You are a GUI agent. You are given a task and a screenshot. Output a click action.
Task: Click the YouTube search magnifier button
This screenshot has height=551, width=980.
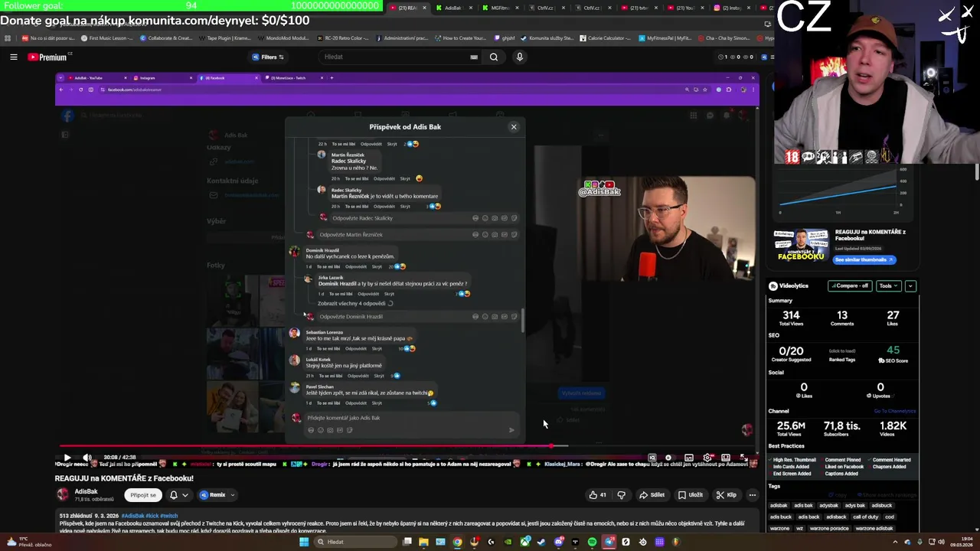(x=494, y=57)
